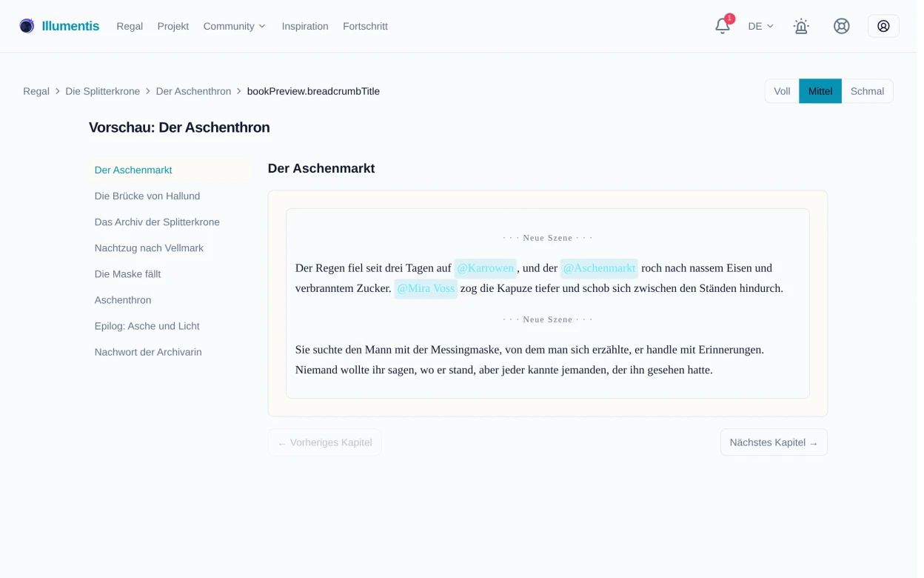Go to Nächstes Kapitel
This screenshot has width=924, height=578.
click(x=774, y=442)
